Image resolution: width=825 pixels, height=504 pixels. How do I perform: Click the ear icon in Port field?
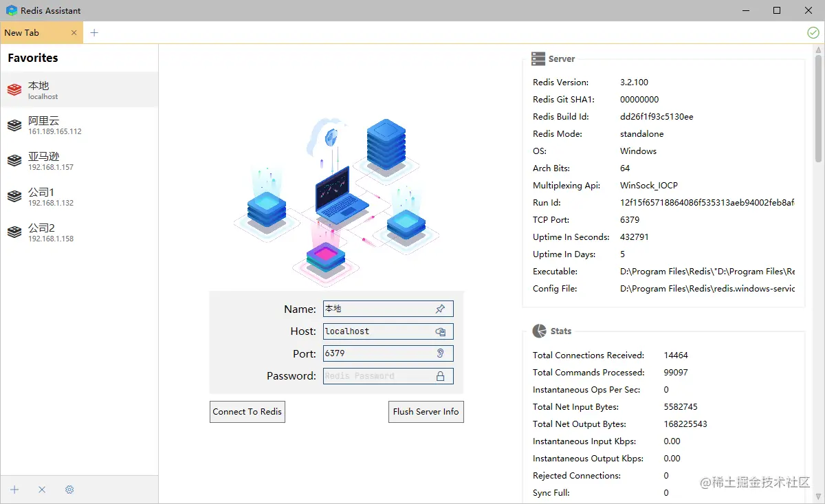[x=441, y=353]
